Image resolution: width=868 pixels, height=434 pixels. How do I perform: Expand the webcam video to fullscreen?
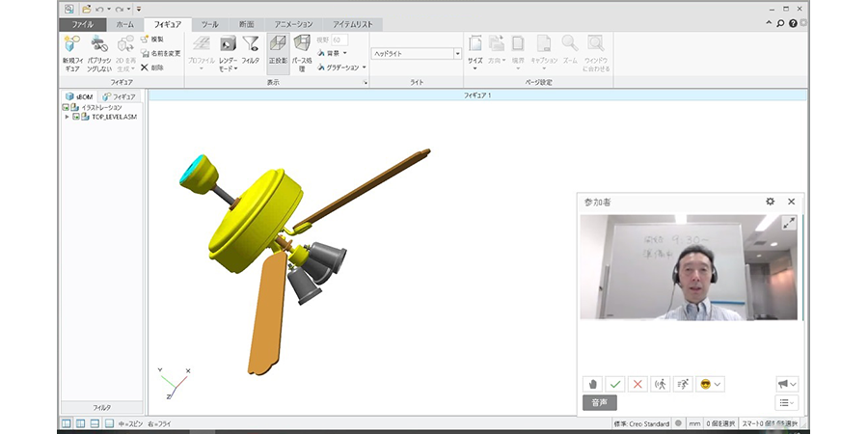tap(788, 223)
